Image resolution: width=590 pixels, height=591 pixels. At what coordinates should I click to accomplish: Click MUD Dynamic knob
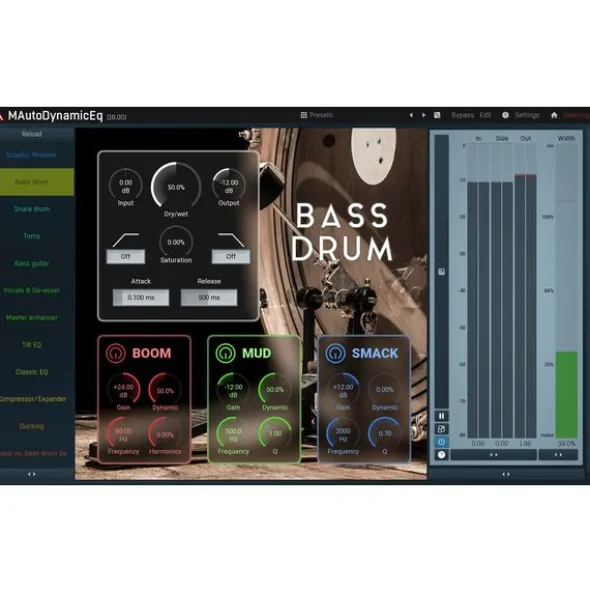275,390
